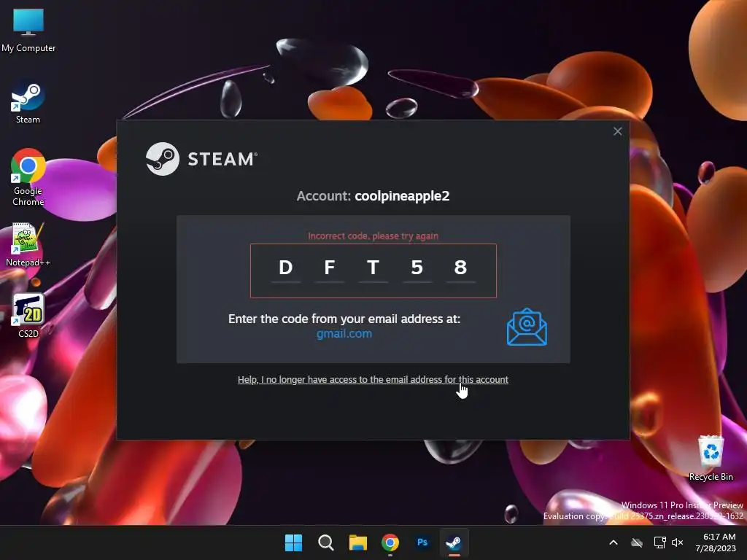Screen dimensions: 747x560
Task: Open Google Chrome from the taskbar
Action: (x=390, y=542)
